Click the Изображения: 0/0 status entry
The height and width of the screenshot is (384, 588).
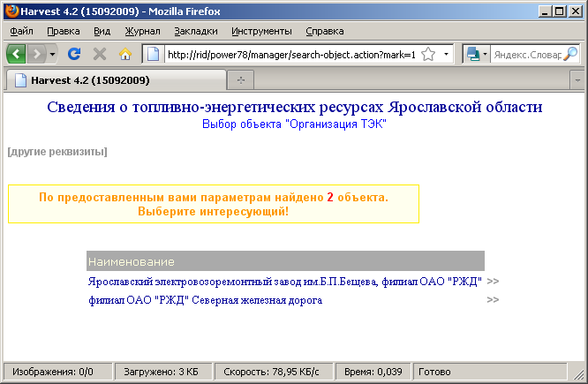tap(57, 372)
